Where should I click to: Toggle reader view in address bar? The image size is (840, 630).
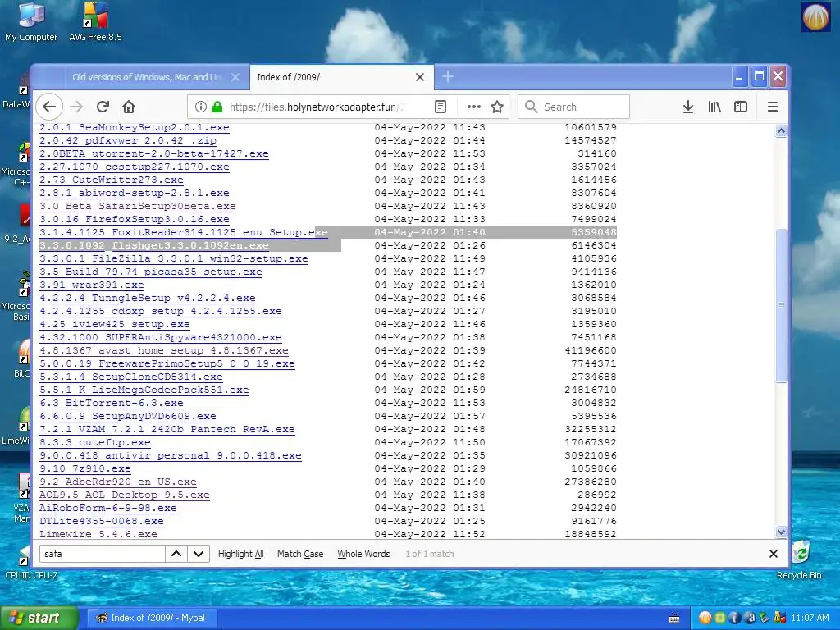point(441,107)
